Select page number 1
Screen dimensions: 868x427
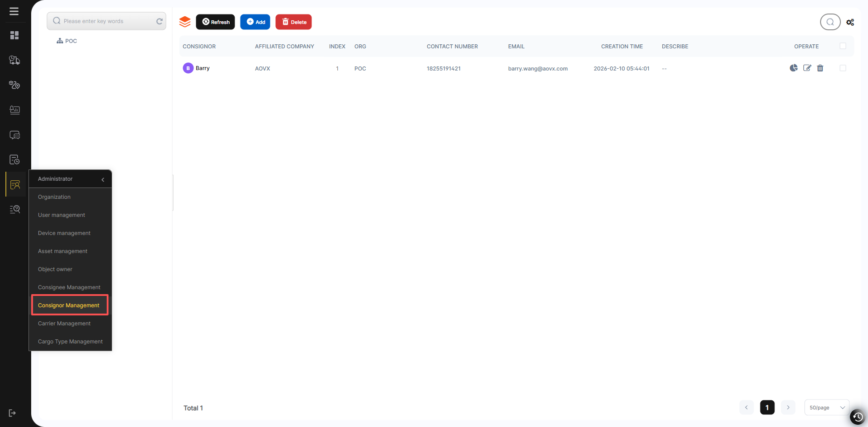[767, 408]
